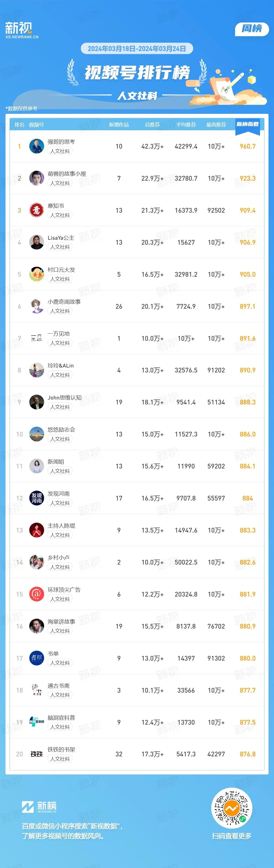Viewport: 274px width, 868px height.
Task: Click the 总推荐 column header
Action: pos(152,125)
